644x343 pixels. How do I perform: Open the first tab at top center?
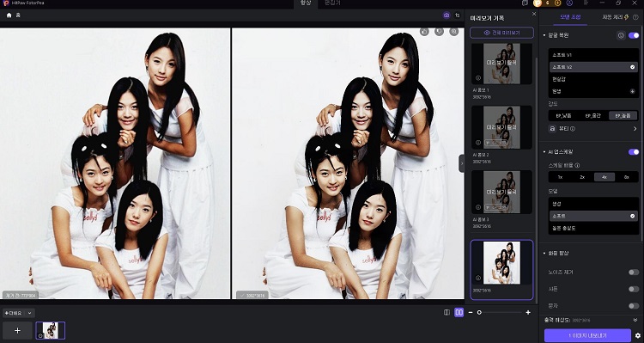pyautogui.click(x=305, y=3)
